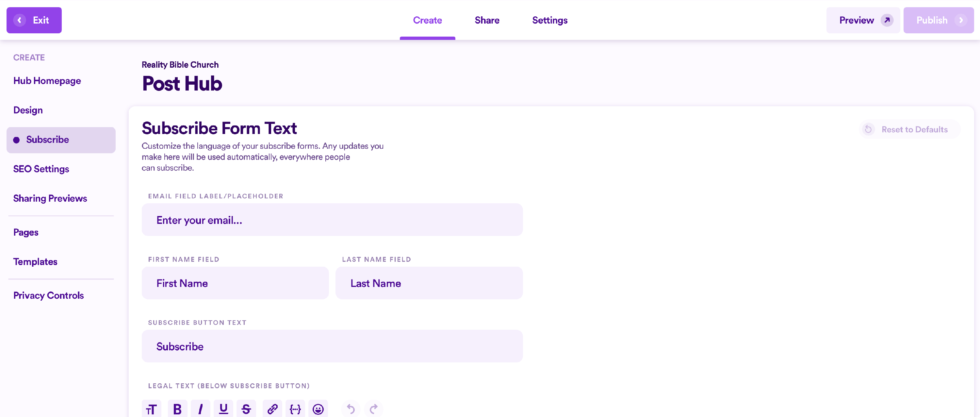980x417 pixels.
Task: Switch to the Share tab
Action: [x=487, y=20]
